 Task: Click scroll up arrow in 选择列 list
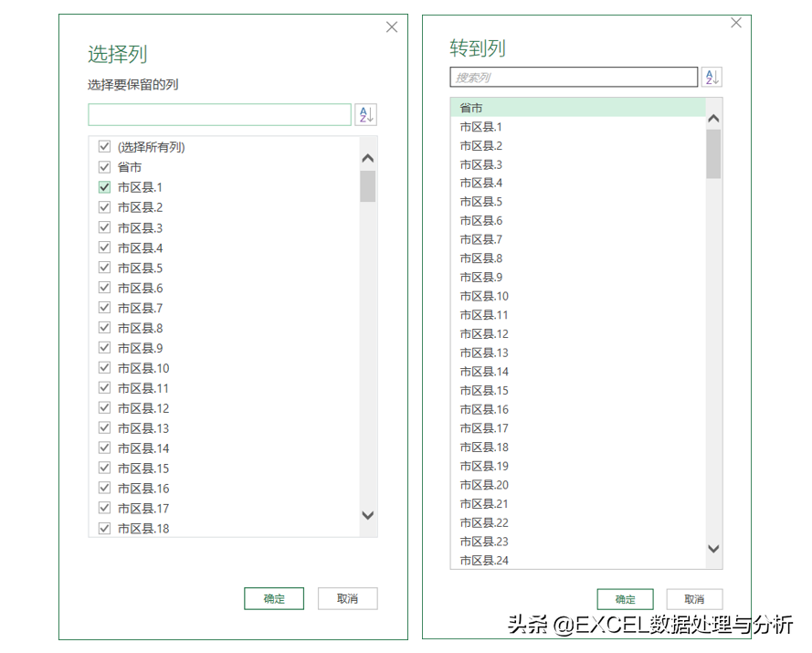[x=368, y=158]
